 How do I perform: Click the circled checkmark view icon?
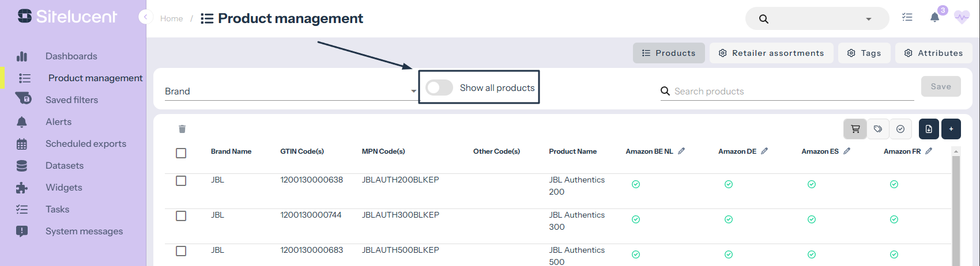[900, 129]
